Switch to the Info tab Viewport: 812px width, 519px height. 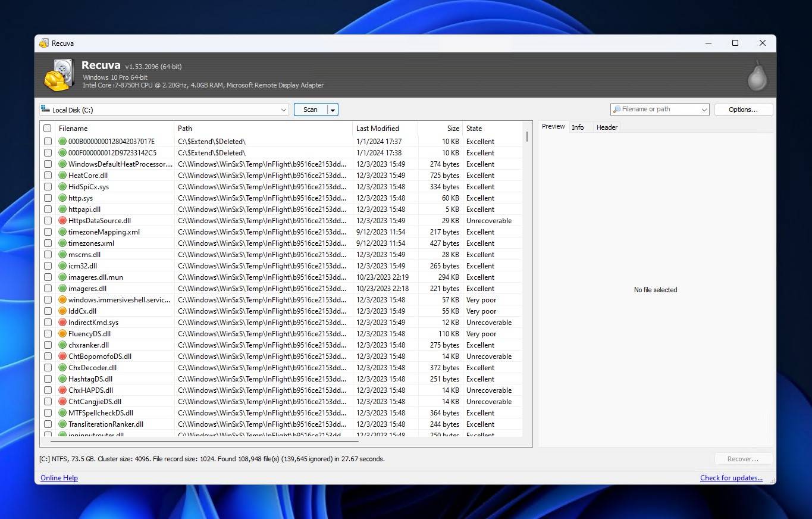pos(578,127)
